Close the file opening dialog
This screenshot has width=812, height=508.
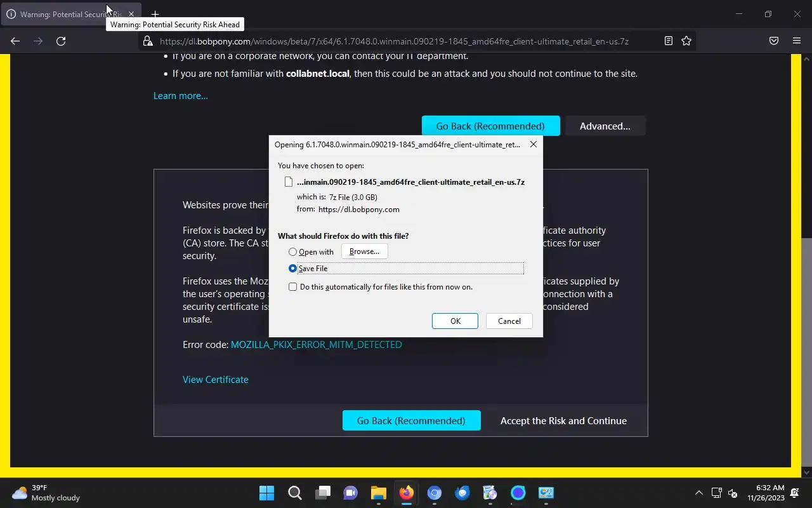(534, 144)
